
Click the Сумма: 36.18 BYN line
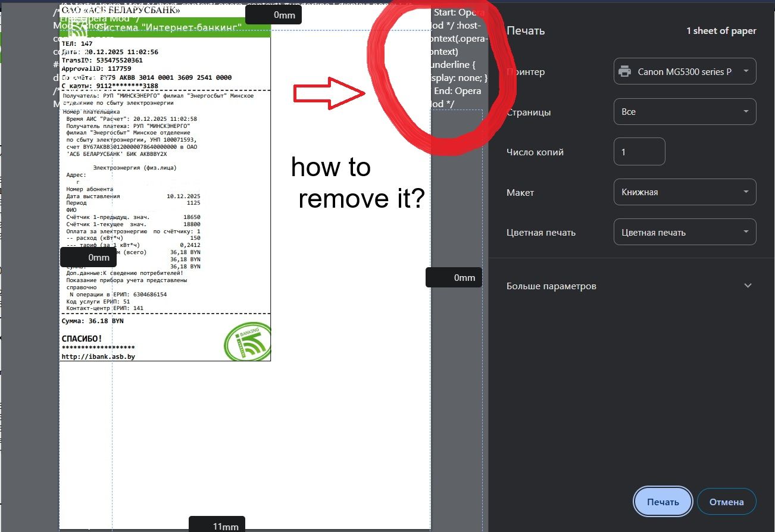tap(93, 321)
